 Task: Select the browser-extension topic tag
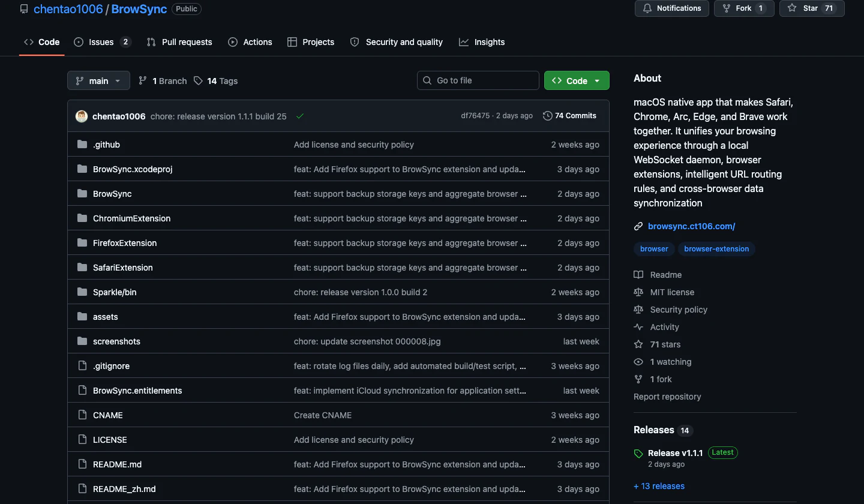716,249
